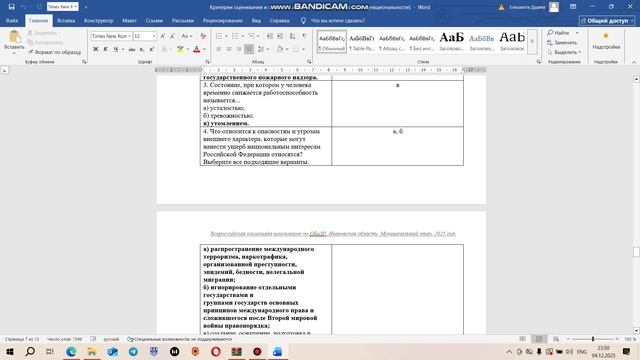
Task: Switch to the Макет tab
Action: tap(129, 20)
